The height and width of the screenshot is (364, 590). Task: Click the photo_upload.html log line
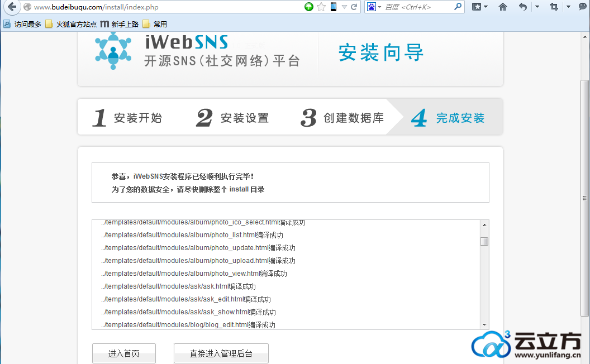pos(198,261)
